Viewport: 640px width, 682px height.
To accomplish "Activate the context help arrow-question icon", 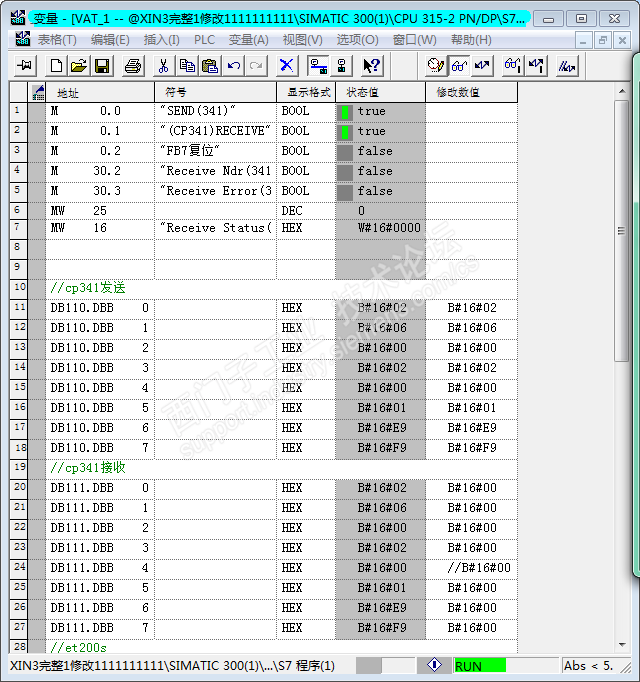I will (x=372, y=66).
